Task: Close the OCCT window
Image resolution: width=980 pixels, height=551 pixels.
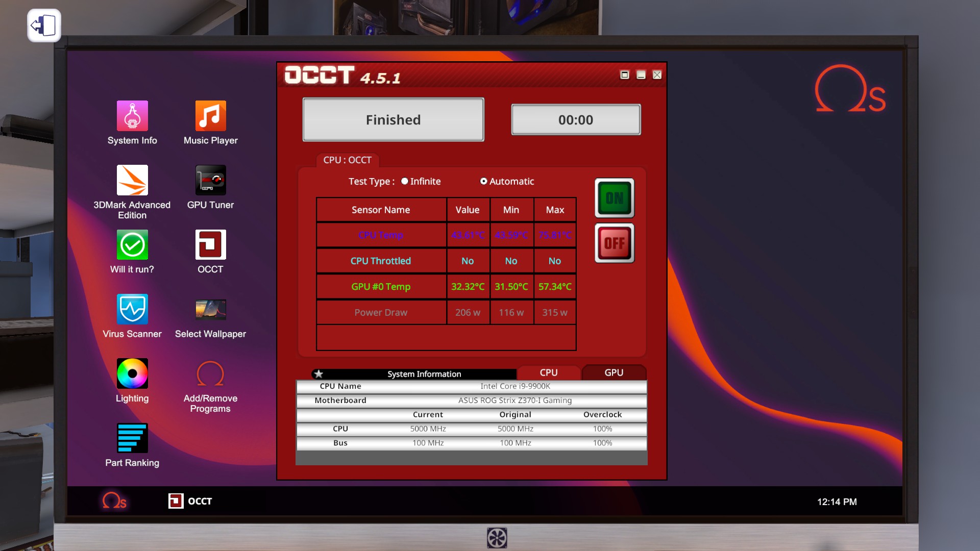Action: pos(657,75)
